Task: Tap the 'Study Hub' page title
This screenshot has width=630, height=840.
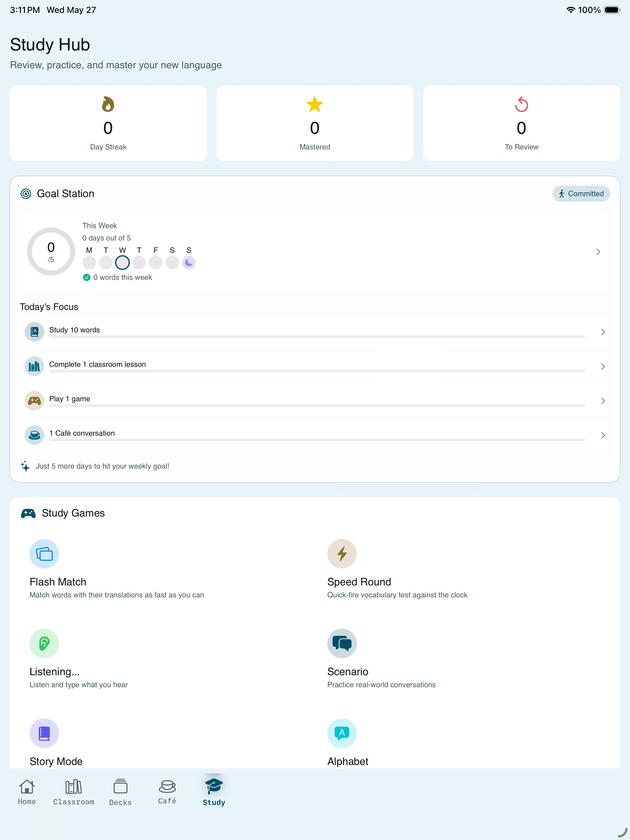Action: (x=50, y=45)
